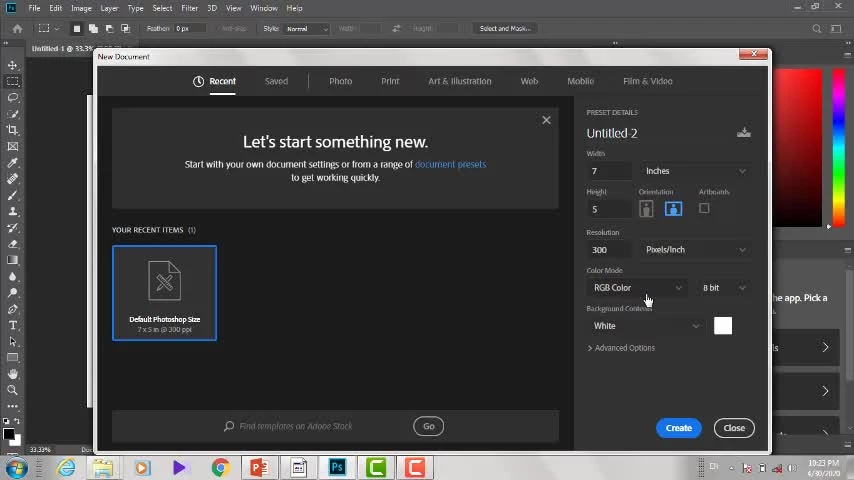This screenshot has width=854, height=480.
Task: Click the white background color swatch
Action: [723, 326]
